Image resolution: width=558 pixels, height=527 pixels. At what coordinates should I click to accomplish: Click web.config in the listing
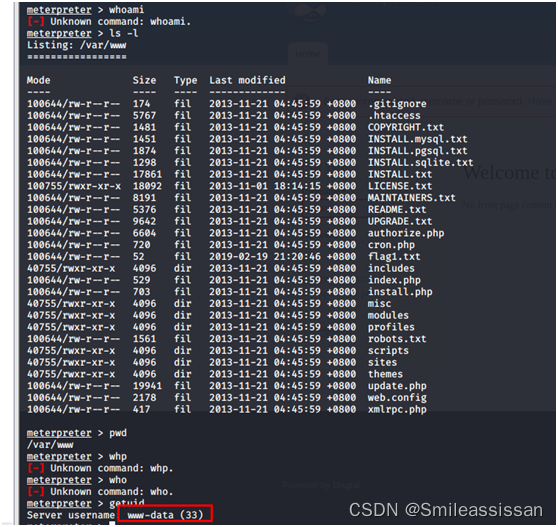[x=397, y=397]
